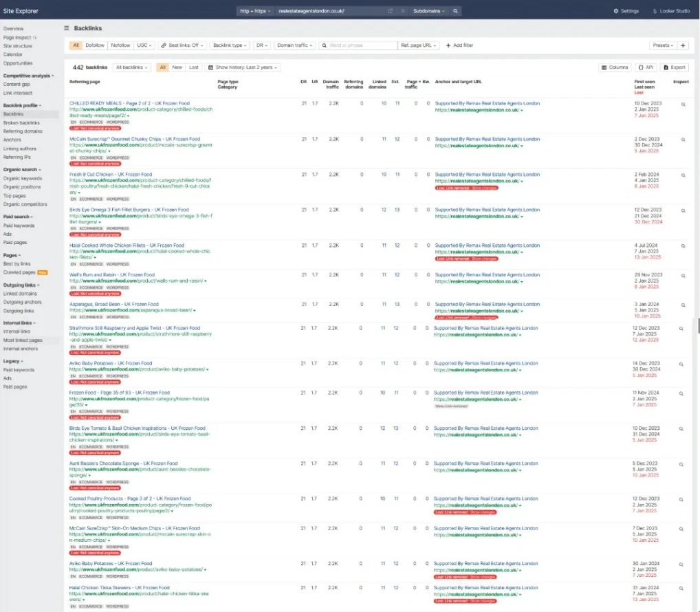The width and height of the screenshot is (700, 612).
Task: Open CHILLED READY MEALS referring page link
Action: point(129,103)
